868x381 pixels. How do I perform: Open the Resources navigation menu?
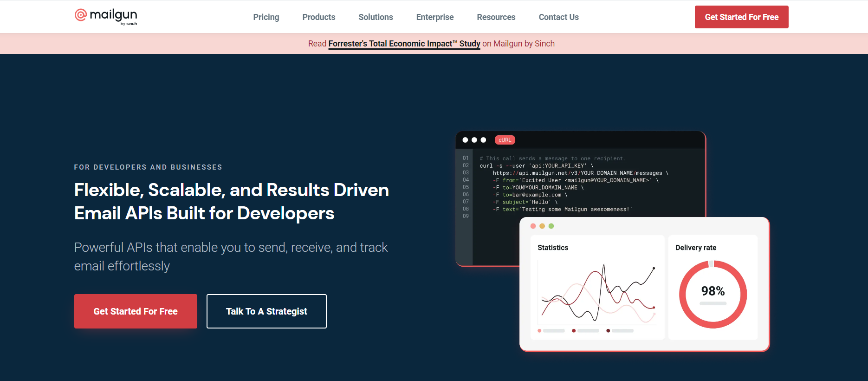tap(496, 17)
